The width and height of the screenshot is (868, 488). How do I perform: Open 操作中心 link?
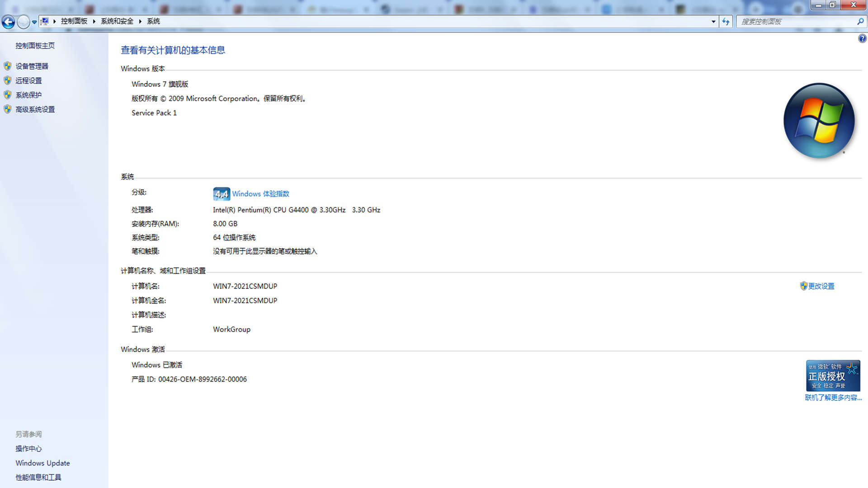[x=28, y=449]
